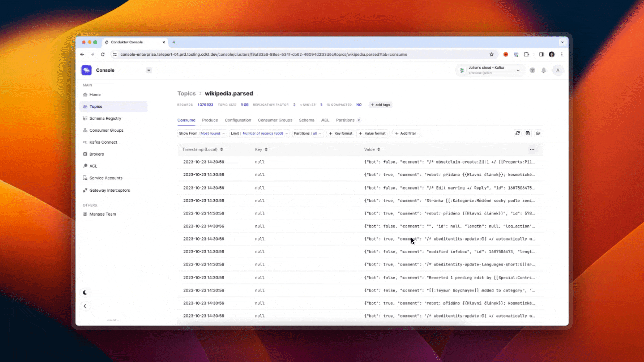Switch to the Schema tab

coord(306,120)
